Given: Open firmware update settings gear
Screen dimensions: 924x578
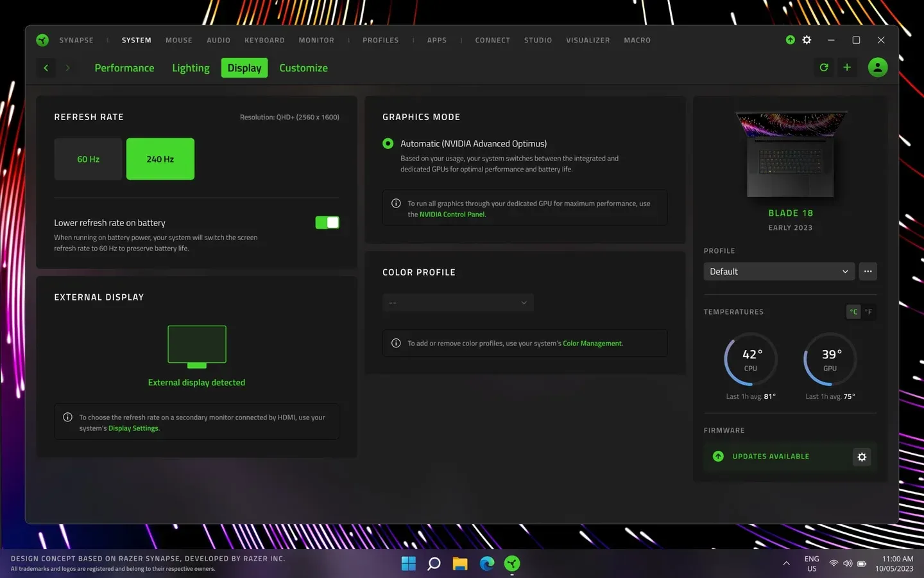Looking at the screenshot, I should 862,457.
